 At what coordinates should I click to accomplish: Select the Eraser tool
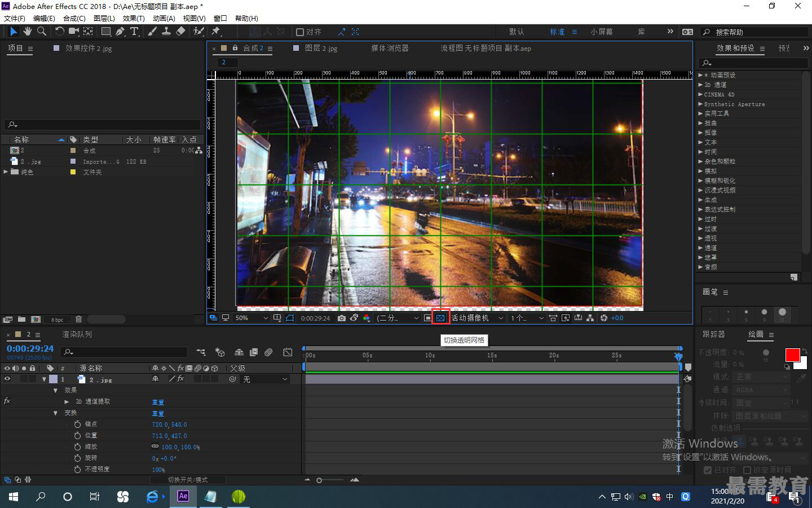pos(180,32)
